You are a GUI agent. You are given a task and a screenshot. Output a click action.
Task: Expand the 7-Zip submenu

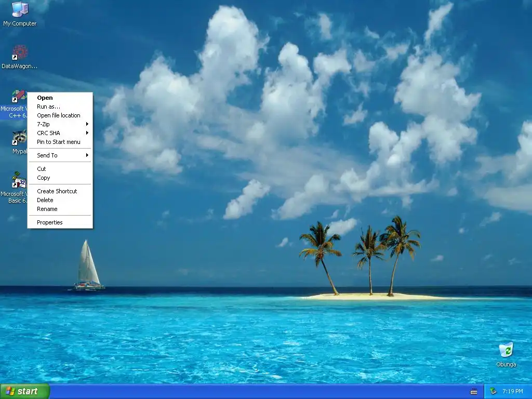pyautogui.click(x=60, y=124)
